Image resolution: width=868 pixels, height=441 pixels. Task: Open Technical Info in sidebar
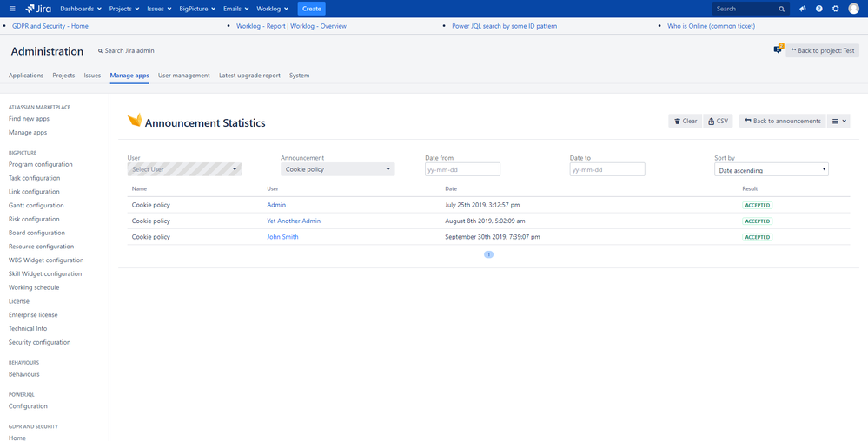[x=28, y=329]
